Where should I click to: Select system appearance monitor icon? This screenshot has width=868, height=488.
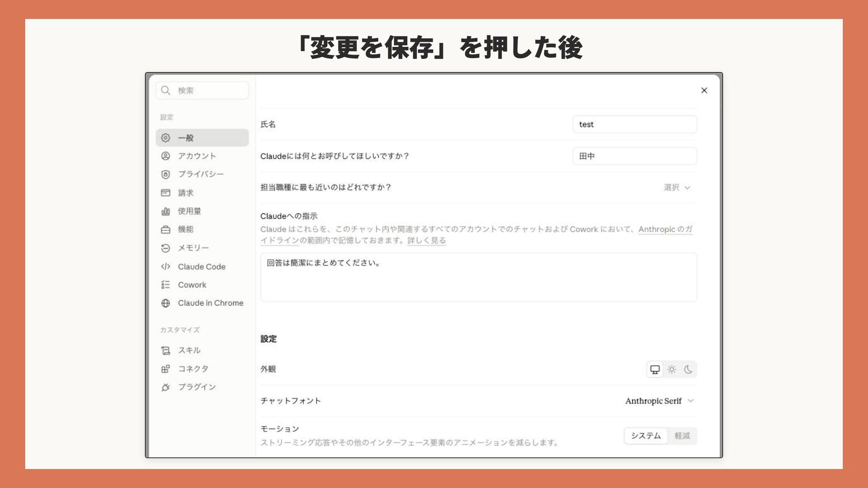pyautogui.click(x=655, y=369)
